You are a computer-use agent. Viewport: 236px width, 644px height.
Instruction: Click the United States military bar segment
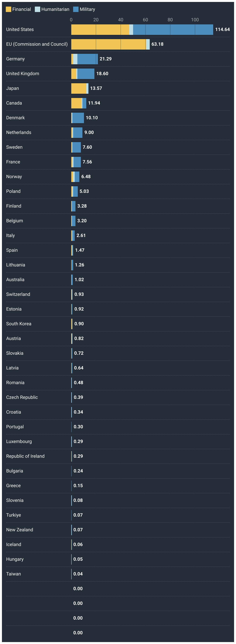173,29
